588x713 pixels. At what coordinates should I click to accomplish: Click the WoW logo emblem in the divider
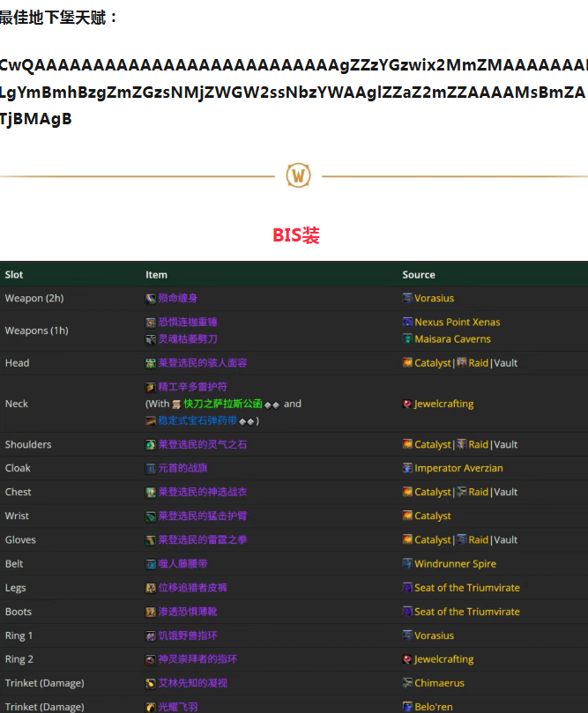coord(299,175)
